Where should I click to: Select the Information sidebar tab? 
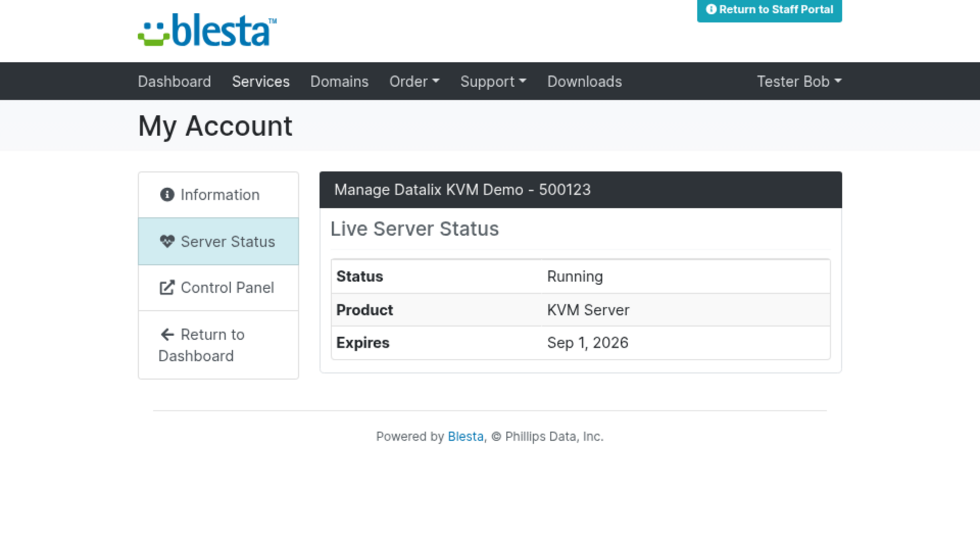[x=218, y=195]
